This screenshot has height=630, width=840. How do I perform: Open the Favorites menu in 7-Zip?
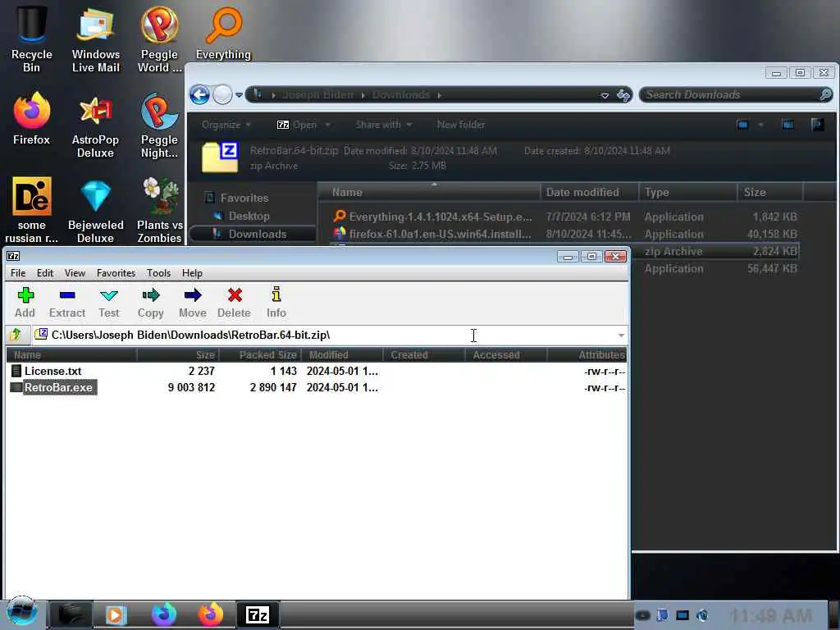click(116, 273)
